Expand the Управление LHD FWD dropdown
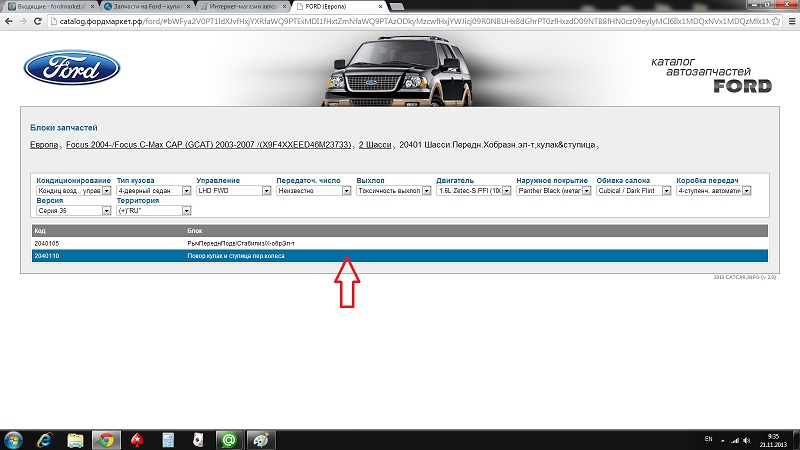Image resolution: width=800 pixels, height=450 pixels. pos(234,191)
